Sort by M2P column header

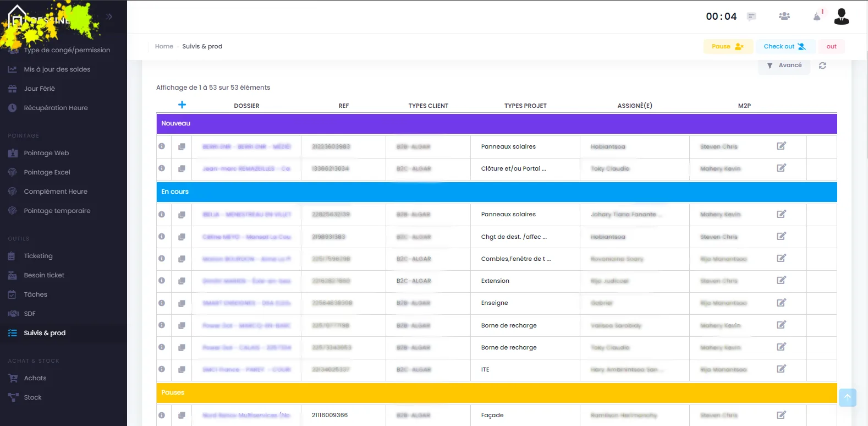[744, 106]
